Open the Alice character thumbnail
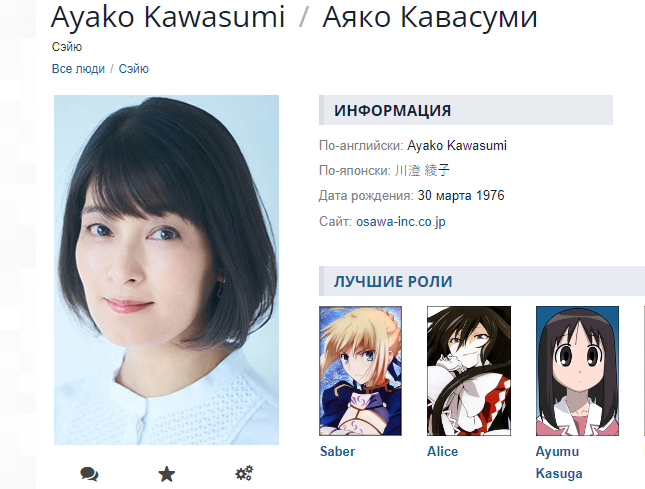This screenshot has width=645, height=489. pos(469,371)
